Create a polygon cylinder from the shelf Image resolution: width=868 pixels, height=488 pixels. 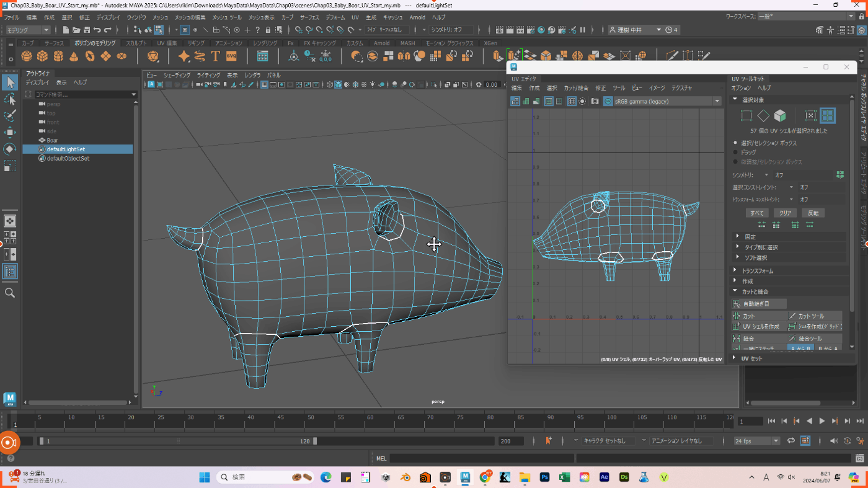click(58, 56)
